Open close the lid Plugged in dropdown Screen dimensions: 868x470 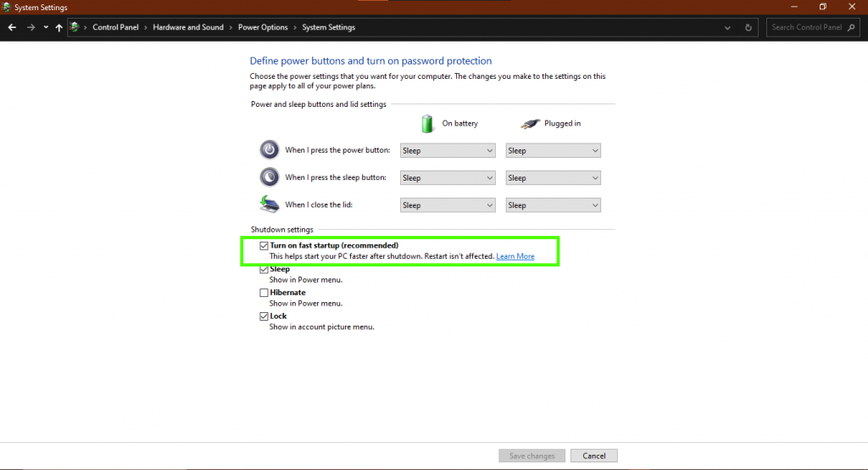(x=553, y=205)
